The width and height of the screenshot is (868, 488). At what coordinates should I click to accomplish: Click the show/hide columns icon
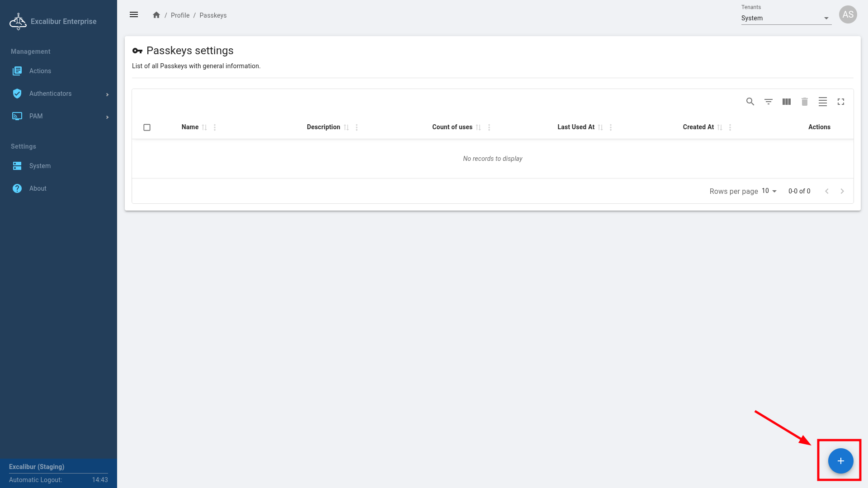pyautogui.click(x=786, y=102)
